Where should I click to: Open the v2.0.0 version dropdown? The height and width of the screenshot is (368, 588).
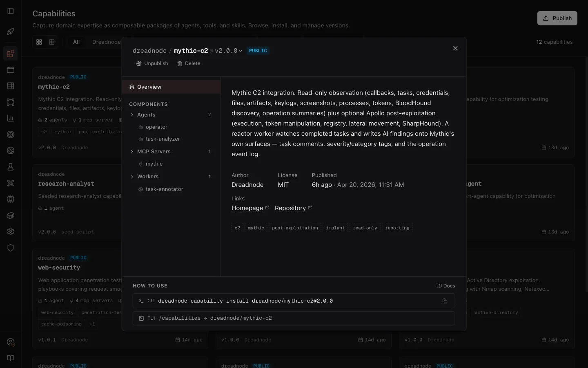(x=228, y=51)
